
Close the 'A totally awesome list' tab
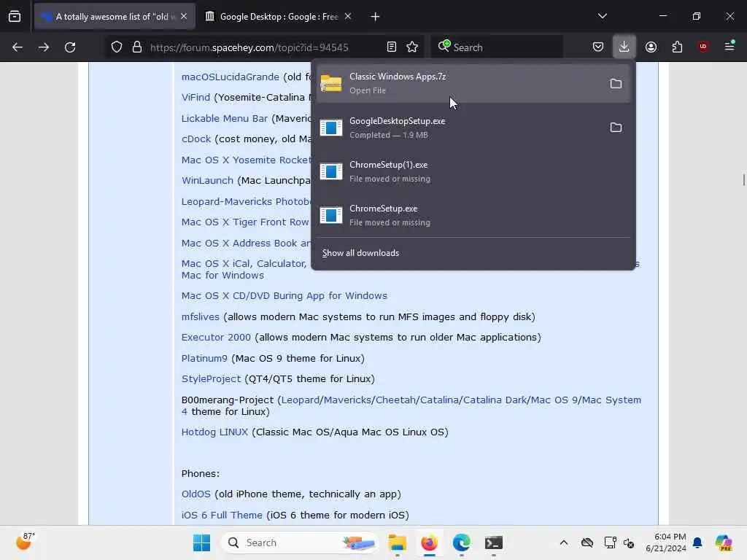(x=184, y=17)
